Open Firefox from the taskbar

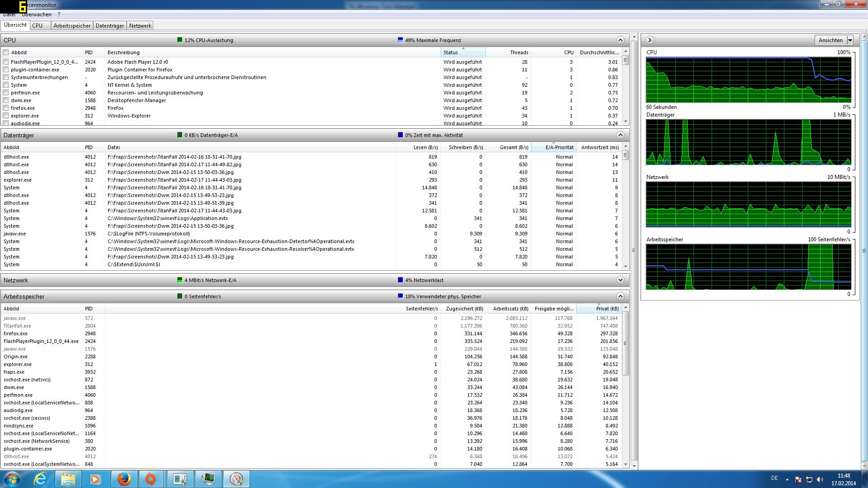tap(124, 479)
